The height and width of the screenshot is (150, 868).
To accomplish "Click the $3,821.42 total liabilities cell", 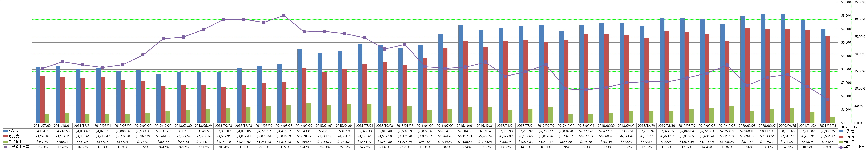I will coord(324,137).
